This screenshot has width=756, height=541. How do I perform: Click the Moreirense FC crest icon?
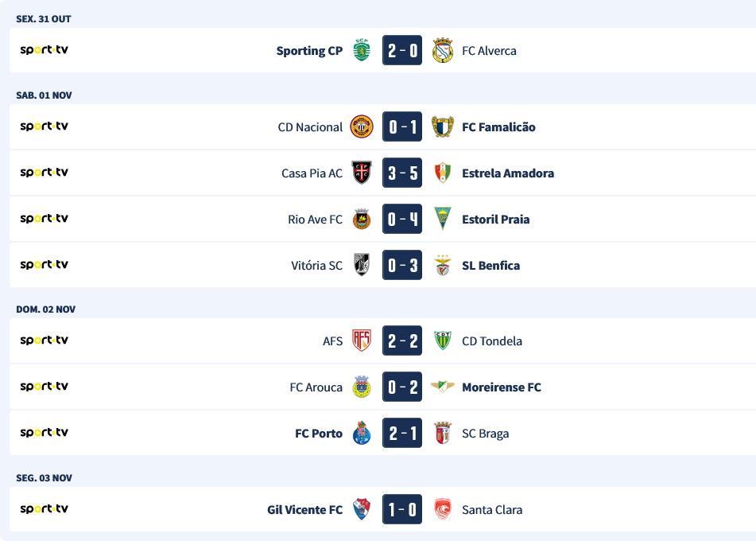point(442,387)
